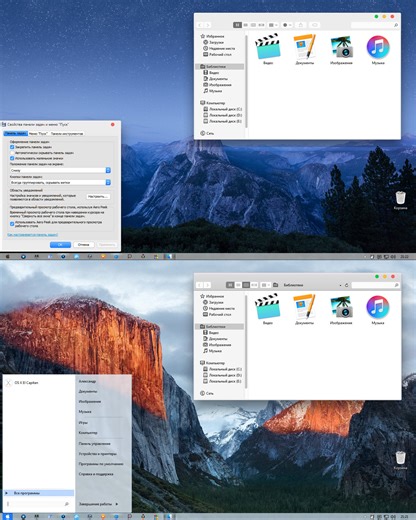Screen dimensions: 416x520
Task: Click the refresh icon in lower Explorer address bar
Action: (x=347, y=285)
